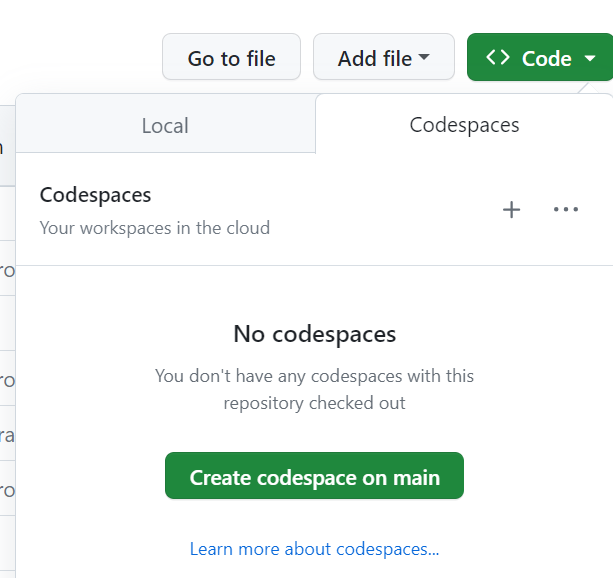Open the codespace options ellipsis menu
The image size is (613, 578).
point(566,210)
